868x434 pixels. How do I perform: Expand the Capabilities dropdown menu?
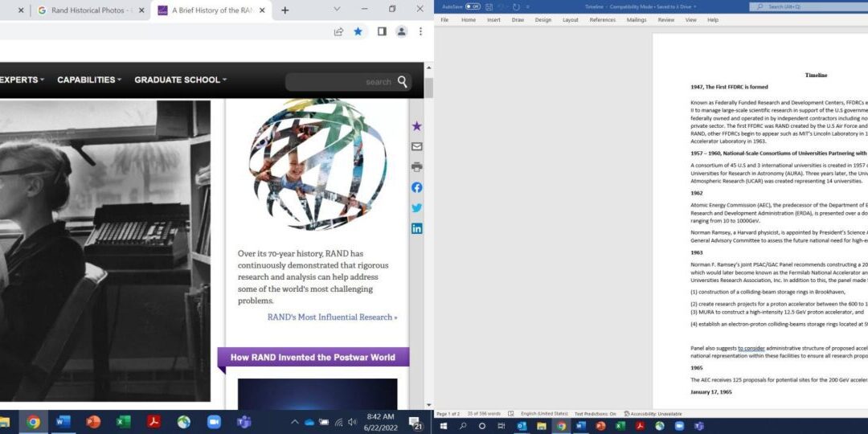[89, 80]
